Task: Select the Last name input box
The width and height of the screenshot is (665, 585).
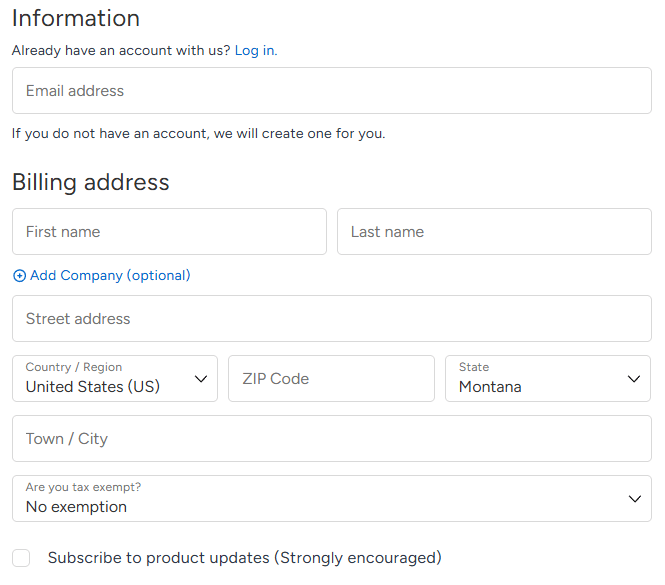Action: (x=494, y=232)
